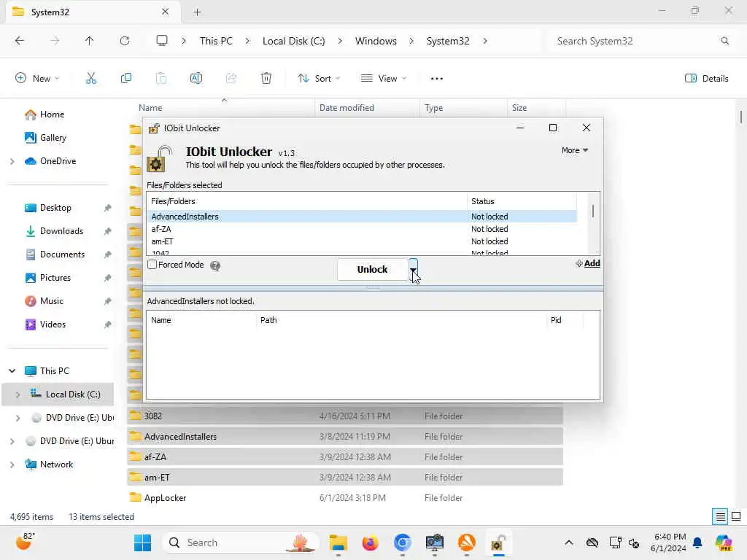747x560 pixels.
Task: Click the Pid column header
Action: pyautogui.click(x=565, y=320)
